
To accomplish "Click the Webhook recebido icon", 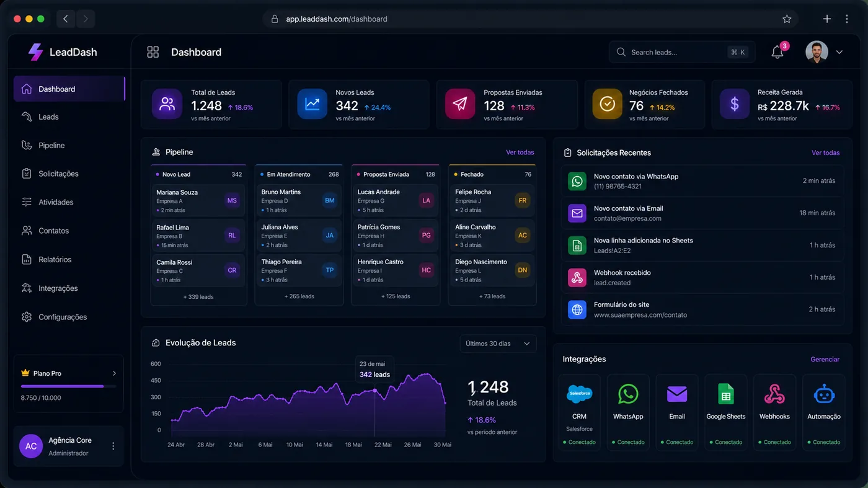I will [577, 277].
